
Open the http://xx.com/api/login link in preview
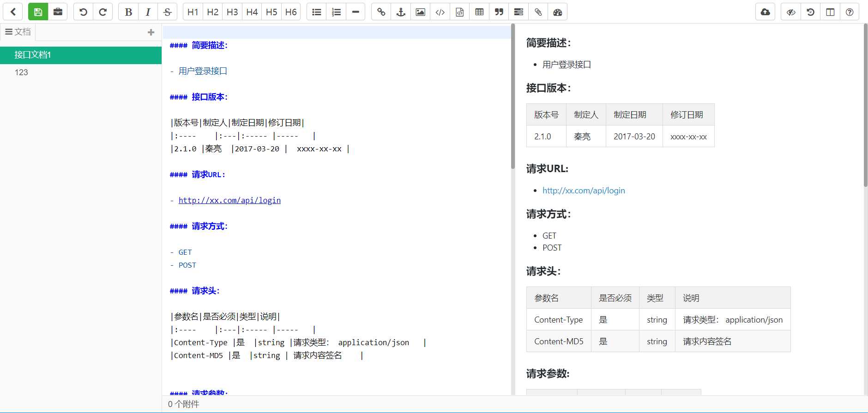584,191
